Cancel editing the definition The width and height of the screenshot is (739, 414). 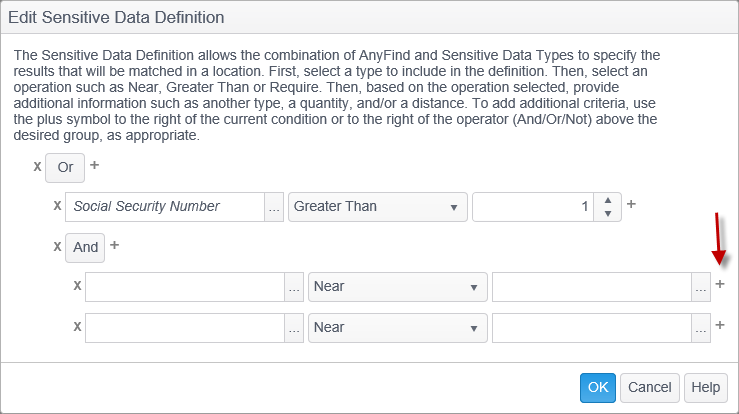pyautogui.click(x=649, y=387)
